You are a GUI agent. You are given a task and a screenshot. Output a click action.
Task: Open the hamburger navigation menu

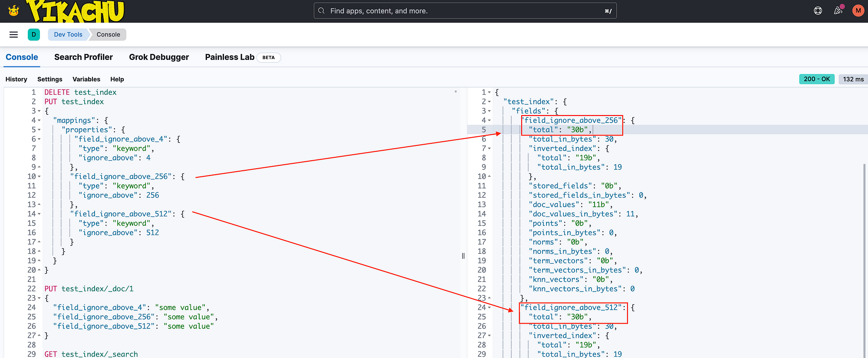(x=13, y=34)
